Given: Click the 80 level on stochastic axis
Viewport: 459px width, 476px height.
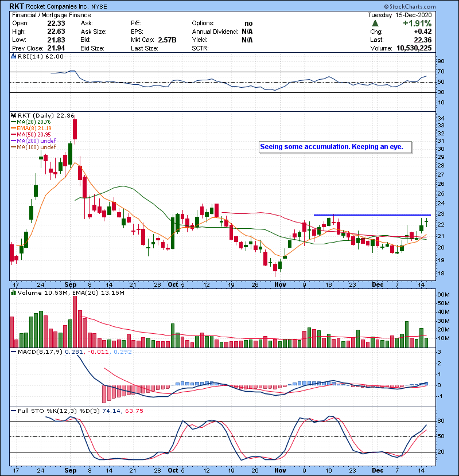Looking at the screenshot, I should tap(441, 421).
